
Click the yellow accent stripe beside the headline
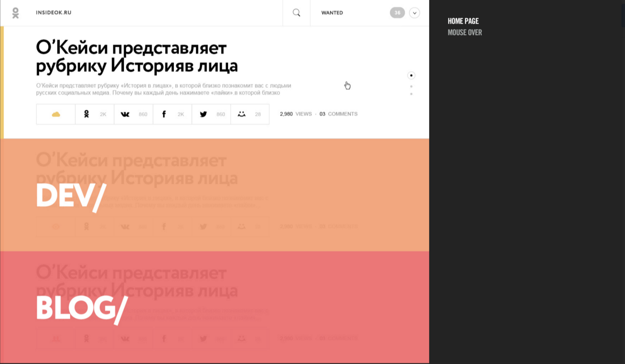coord(2,82)
